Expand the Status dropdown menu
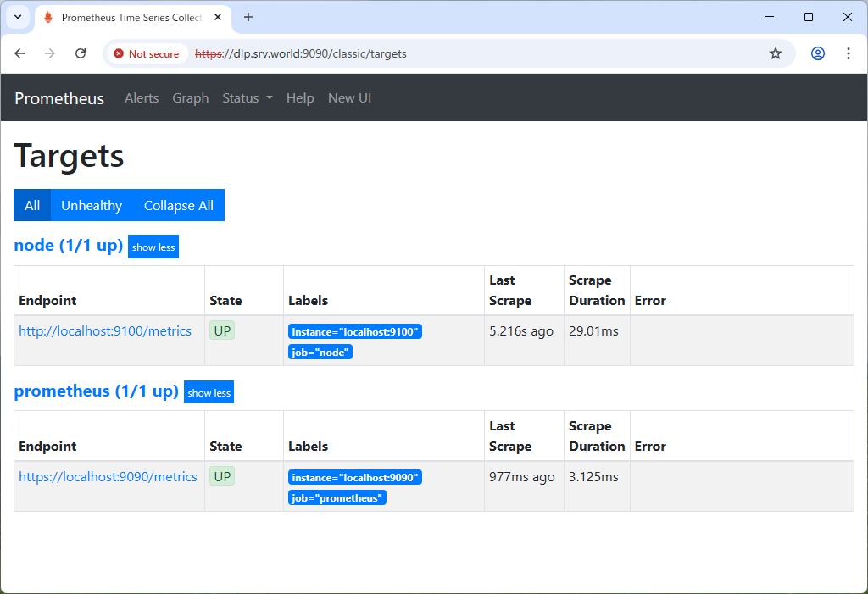 click(247, 98)
